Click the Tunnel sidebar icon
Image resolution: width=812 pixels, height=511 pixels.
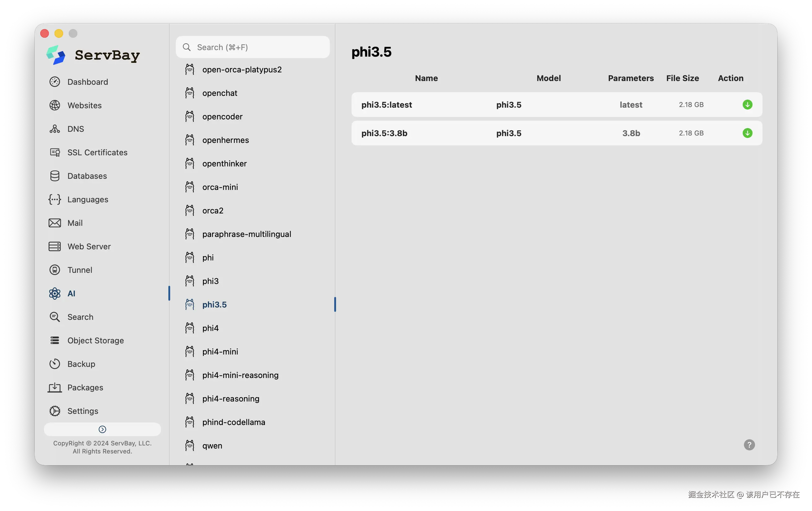pos(55,270)
